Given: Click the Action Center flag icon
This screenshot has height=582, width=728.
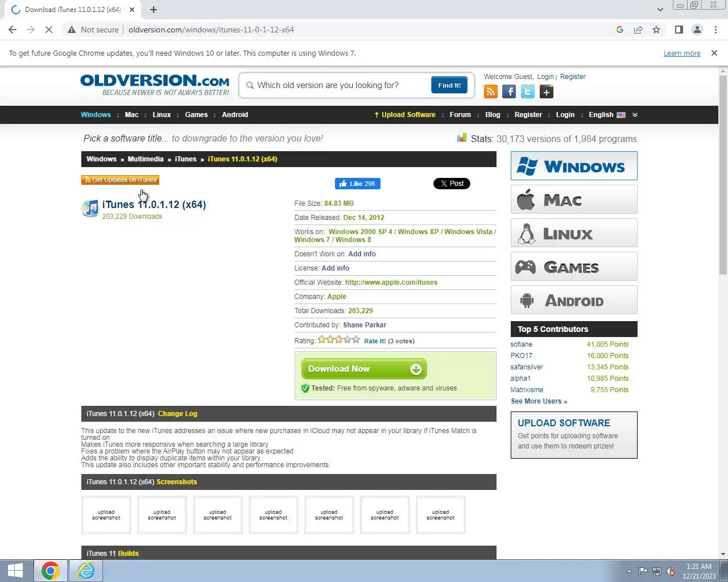Looking at the screenshot, I should click(x=643, y=571).
